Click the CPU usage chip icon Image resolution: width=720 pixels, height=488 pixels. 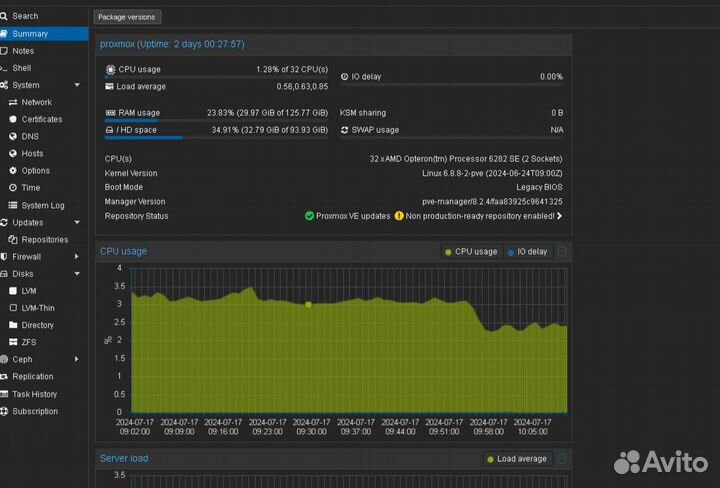point(110,69)
